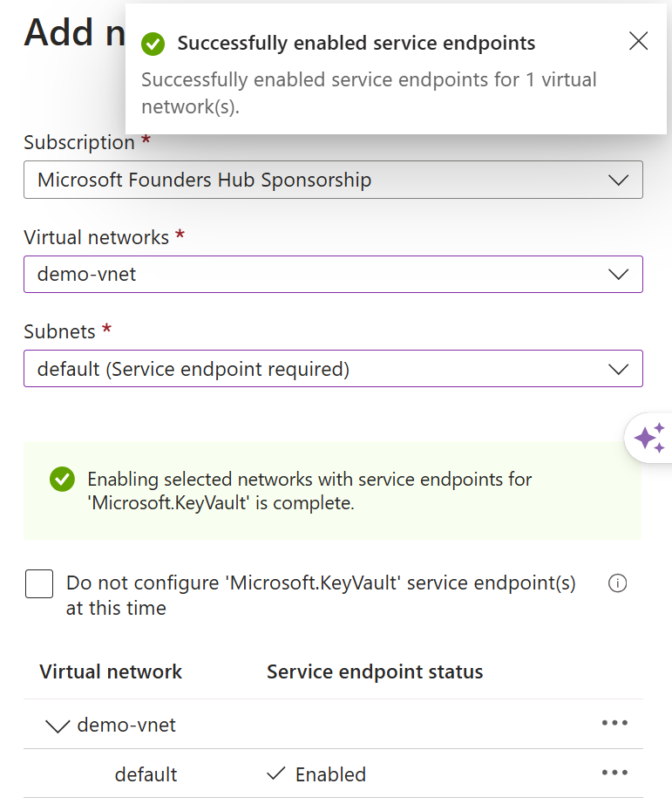Click the Subnets field label

click(x=59, y=331)
